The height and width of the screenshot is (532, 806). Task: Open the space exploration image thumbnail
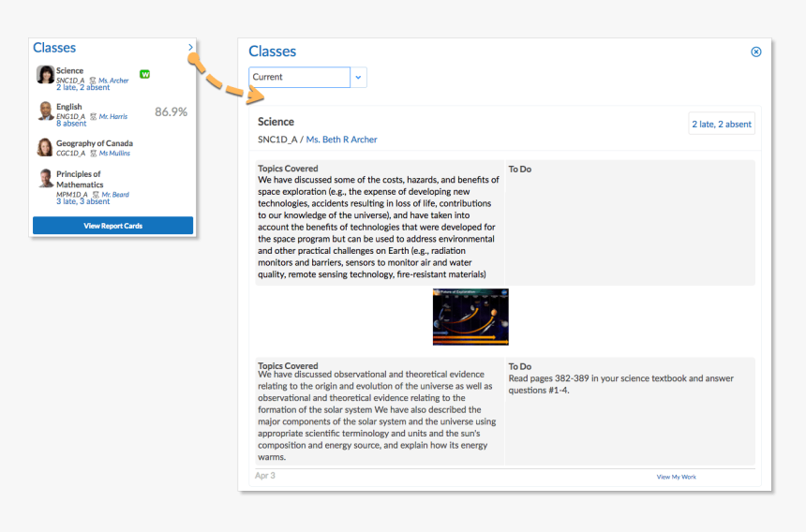tap(470, 317)
